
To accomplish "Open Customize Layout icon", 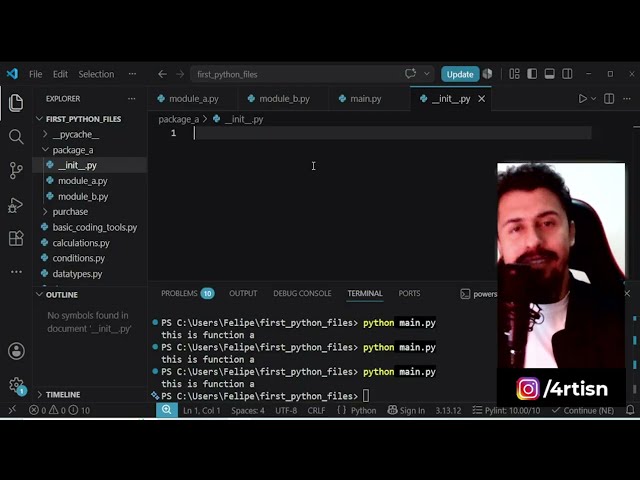I will 514,74.
